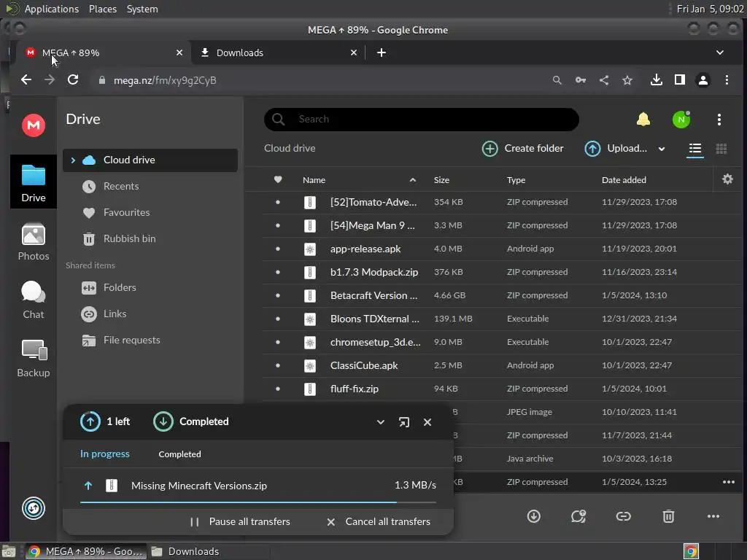
Task: Focus the MEGA search field
Action: coord(422,119)
